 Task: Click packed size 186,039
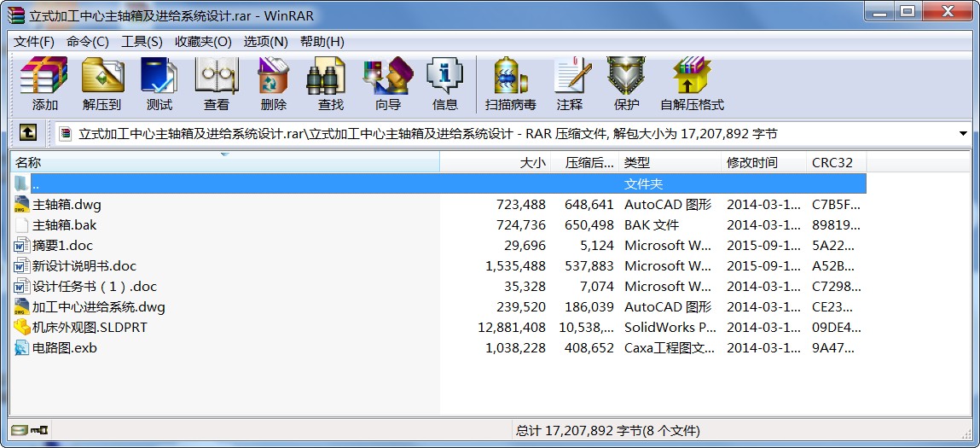589,306
